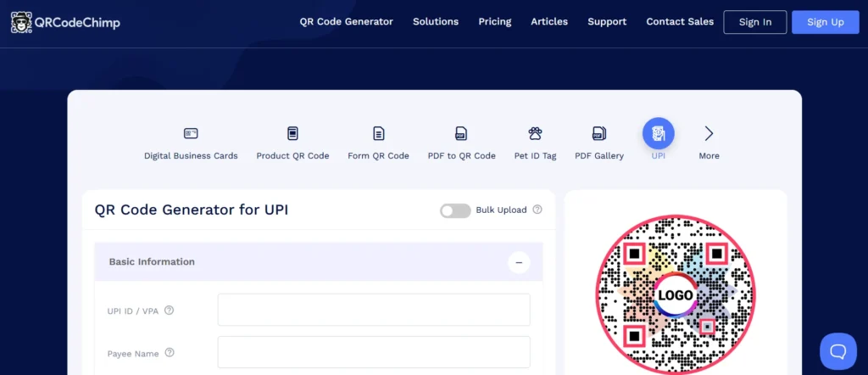The height and width of the screenshot is (375, 868).
Task: Show help for Bulk Upload
Action: pyautogui.click(x=537, y=210)
